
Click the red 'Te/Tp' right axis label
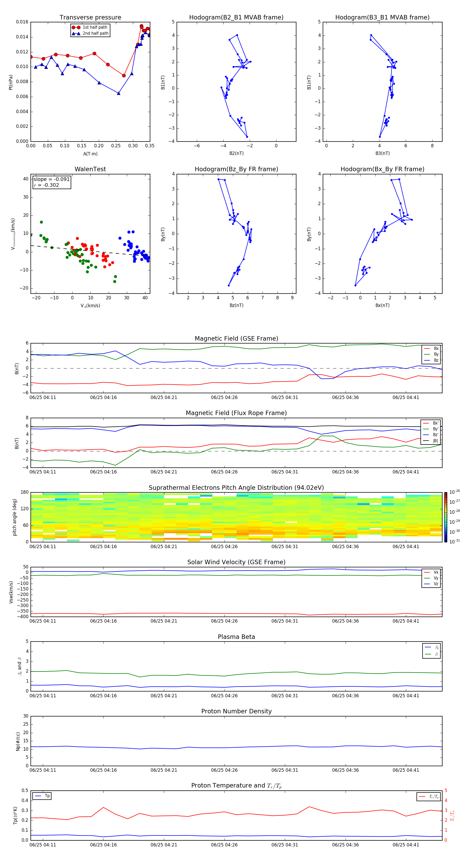coord(453,815)
